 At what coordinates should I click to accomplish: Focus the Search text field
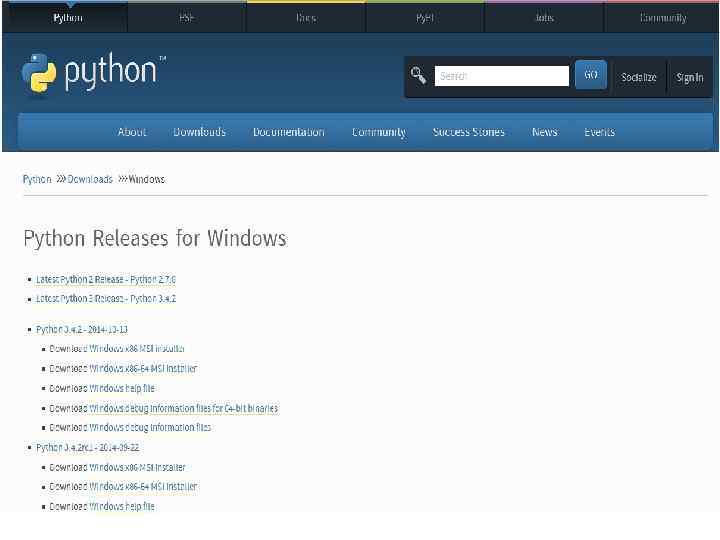(501, 76)
